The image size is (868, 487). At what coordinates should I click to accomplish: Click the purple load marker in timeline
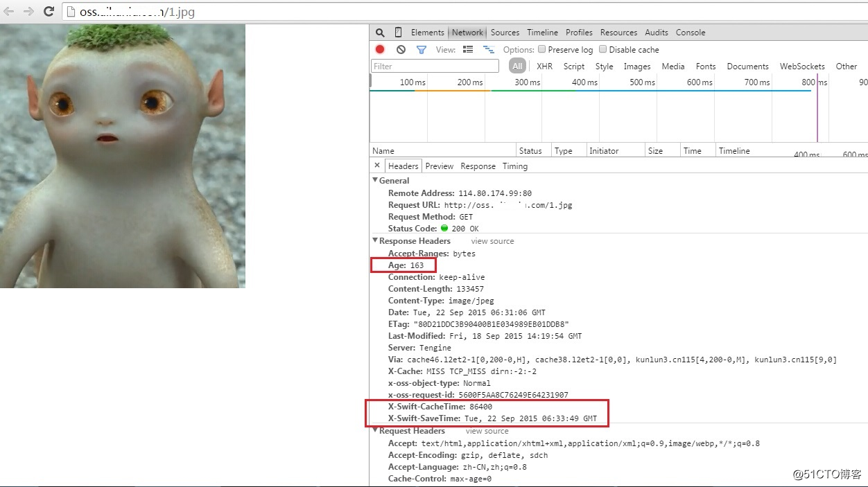click(x=817, y=107)
